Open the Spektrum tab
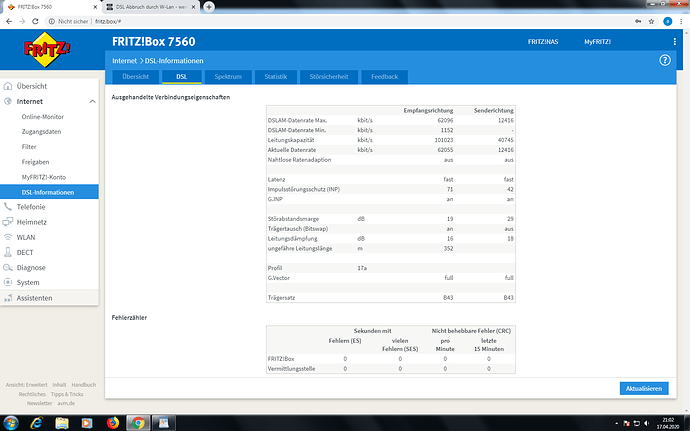The width and height of the screenshot is (690, 431). (228, 77)
